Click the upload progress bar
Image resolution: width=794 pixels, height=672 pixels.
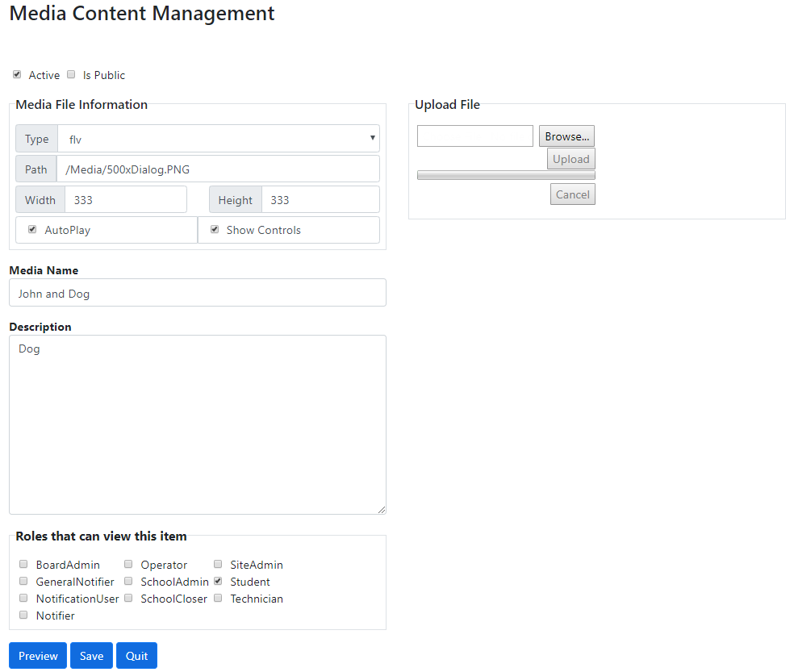(x=505, y=175)
